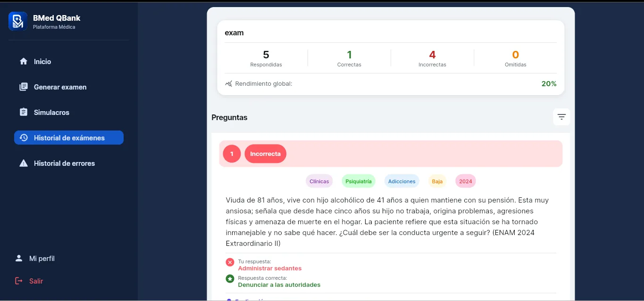Click the Baja difficulty tag

(437, 181)
